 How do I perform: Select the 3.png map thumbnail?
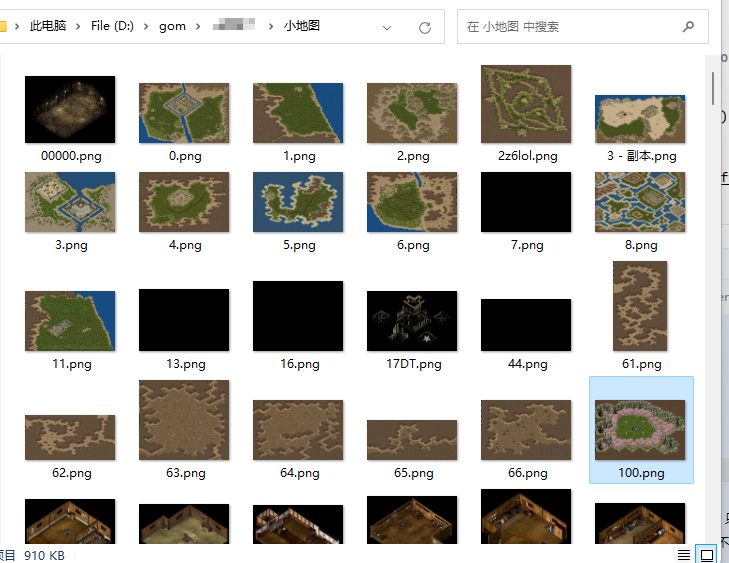(70, 202)
